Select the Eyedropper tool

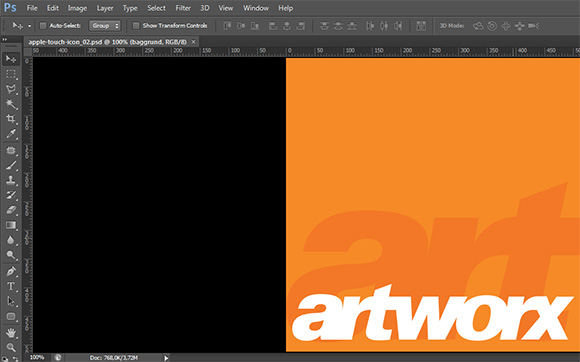[x=11, y=134]
